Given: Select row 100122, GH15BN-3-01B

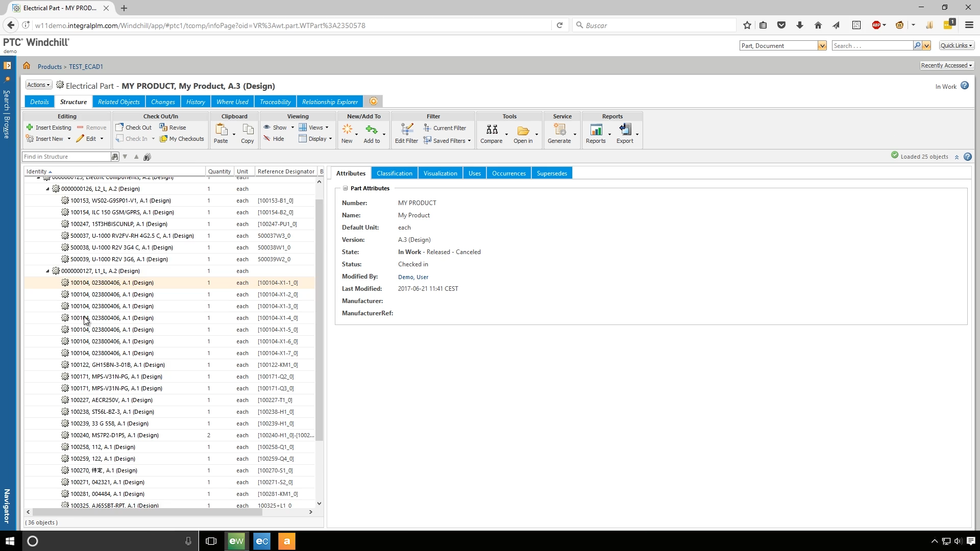Looking at the screenshot, I should (x=169, y=365).
